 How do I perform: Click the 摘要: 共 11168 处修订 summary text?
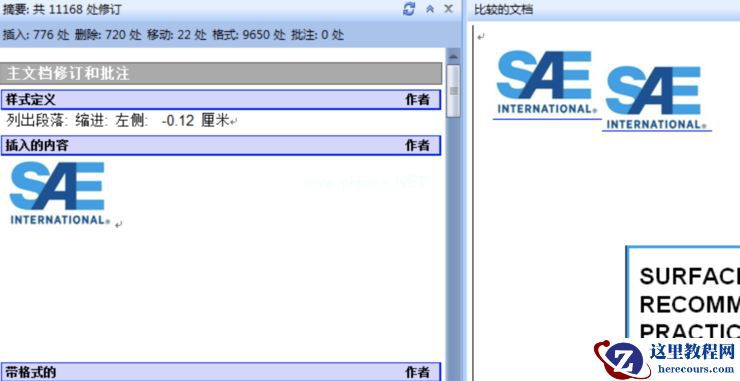(x=61, y=9)
